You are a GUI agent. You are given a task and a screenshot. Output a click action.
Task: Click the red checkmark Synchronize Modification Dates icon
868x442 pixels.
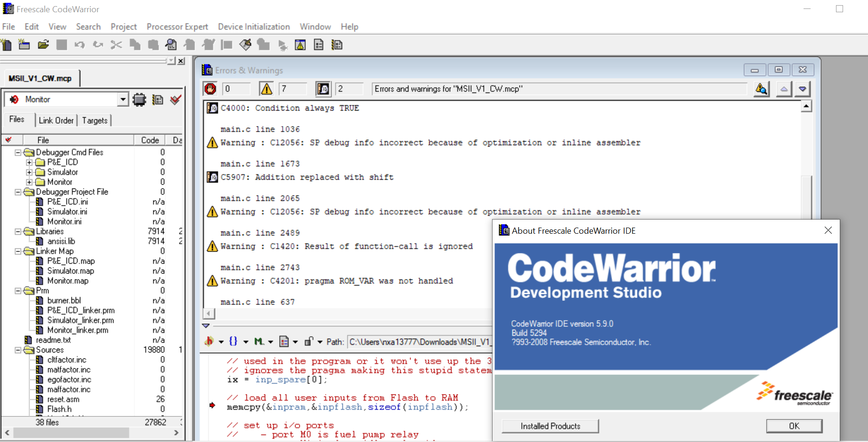tap(175, 99)
